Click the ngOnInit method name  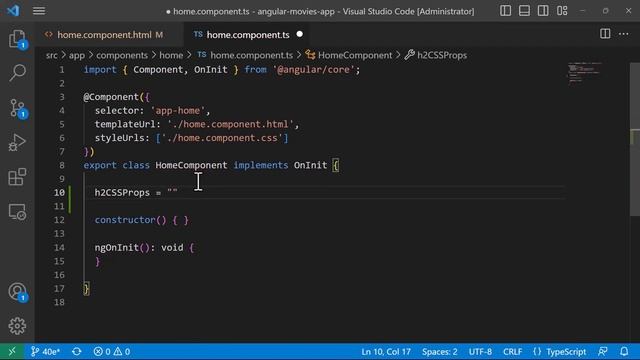[x=116, y=247]
